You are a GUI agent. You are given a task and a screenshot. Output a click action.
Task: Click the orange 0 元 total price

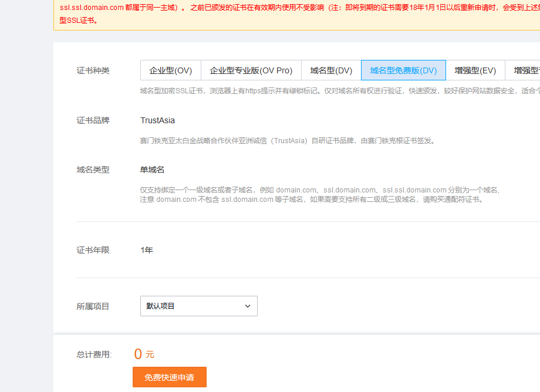click(144, 354)
